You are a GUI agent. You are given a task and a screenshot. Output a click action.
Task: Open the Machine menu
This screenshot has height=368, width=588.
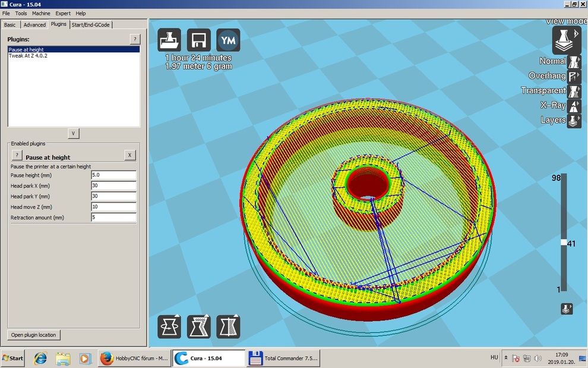[x=41, y=13]
